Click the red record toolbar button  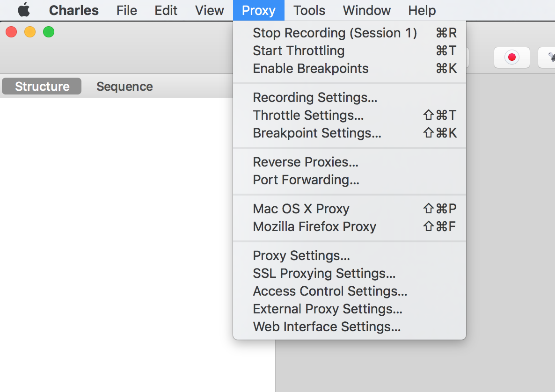pyautogui.click(x=512, y=58)
